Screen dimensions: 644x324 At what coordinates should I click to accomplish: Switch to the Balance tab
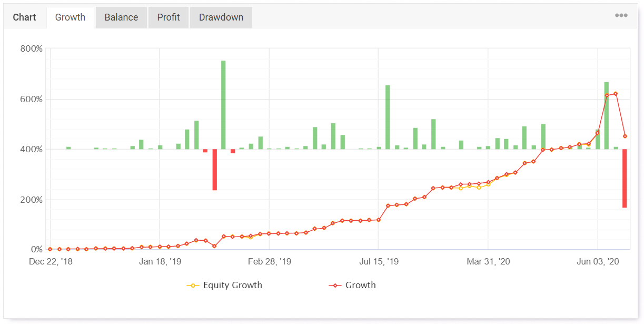click(121, 17)
